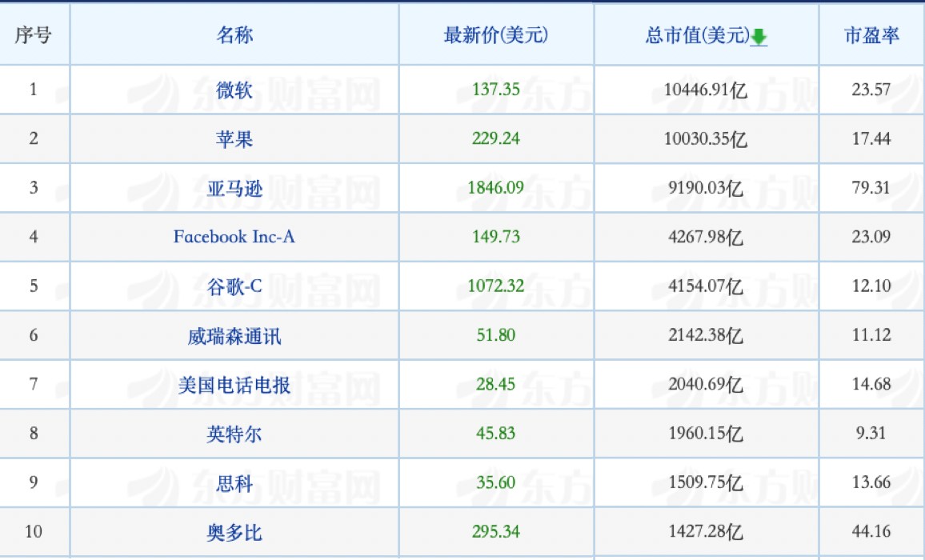Select the price 45.83
This screenshot has height=560, width=925.
(x=495, y=433)
